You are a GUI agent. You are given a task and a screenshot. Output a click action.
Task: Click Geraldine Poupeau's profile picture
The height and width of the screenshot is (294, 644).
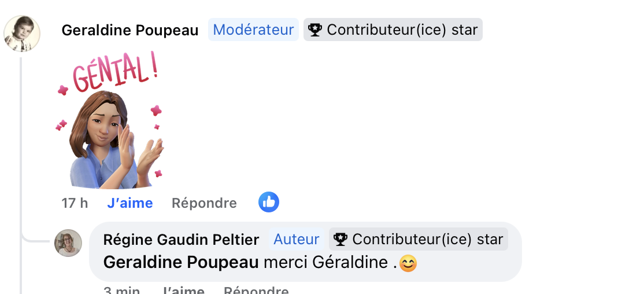[22, 34]
